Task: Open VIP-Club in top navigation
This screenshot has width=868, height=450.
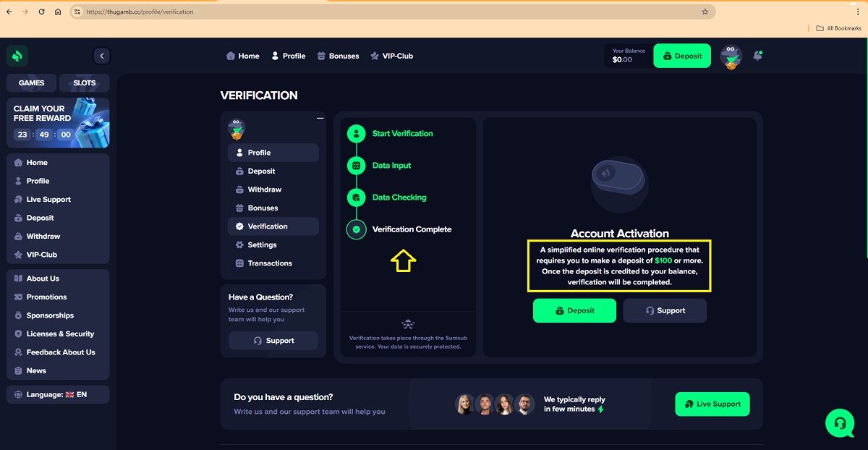Action: click(391, 56)
